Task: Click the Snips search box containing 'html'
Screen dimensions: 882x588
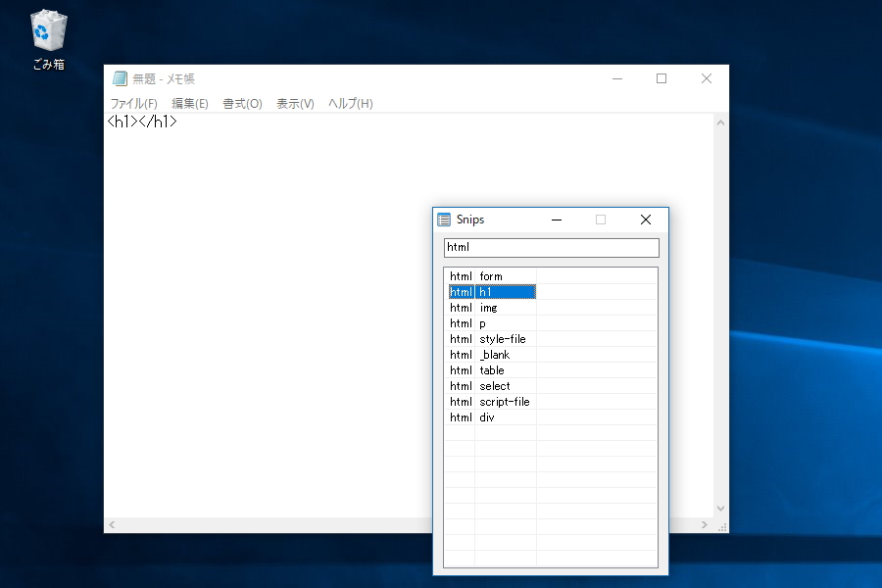Action: (x=551, y=247)
